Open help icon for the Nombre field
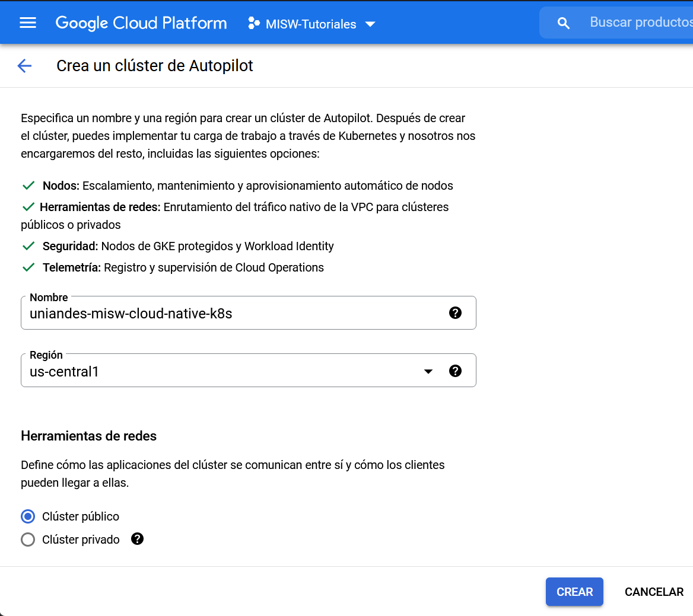693x616 pixels. tap(455, 313)
